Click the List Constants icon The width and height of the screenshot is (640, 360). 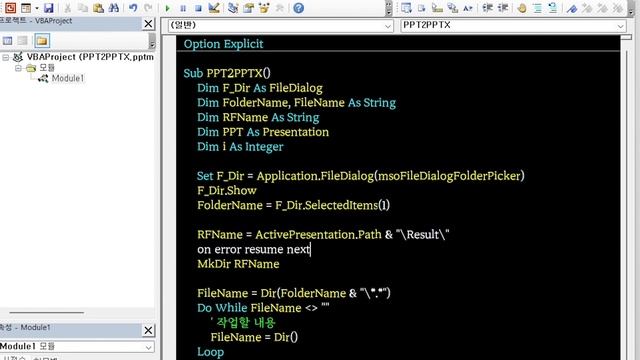pos(422,8)
